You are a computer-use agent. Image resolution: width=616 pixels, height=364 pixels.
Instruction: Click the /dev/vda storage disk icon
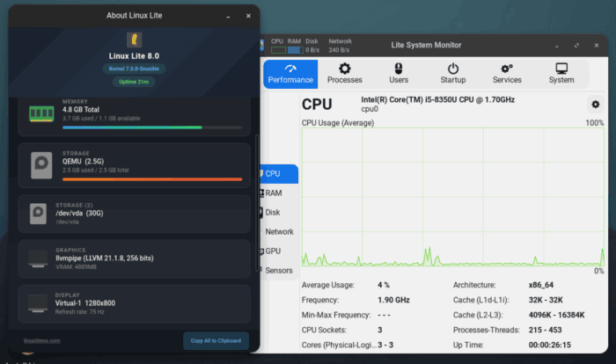coord(38,214)
